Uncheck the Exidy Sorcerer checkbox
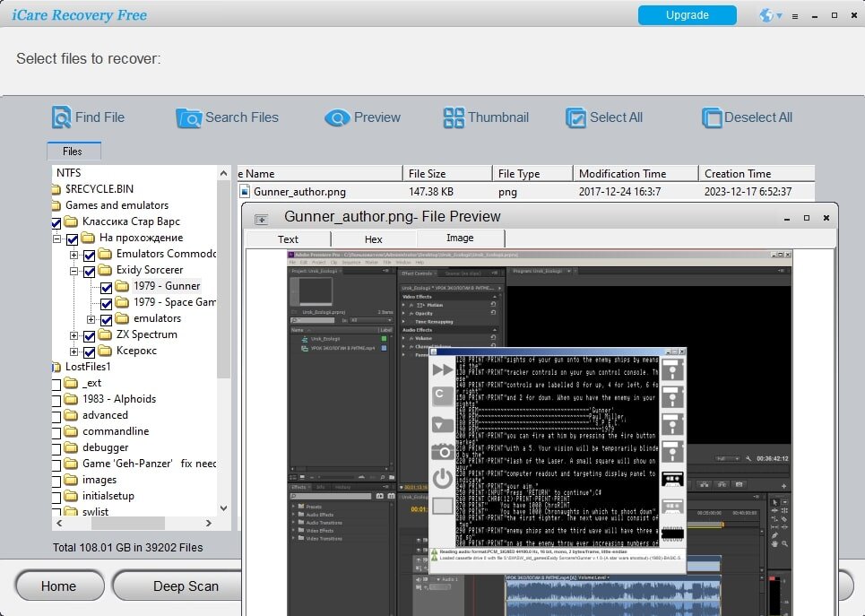This screenshot has width=865, height=616. pyautogui.click(x=90, y=272)
